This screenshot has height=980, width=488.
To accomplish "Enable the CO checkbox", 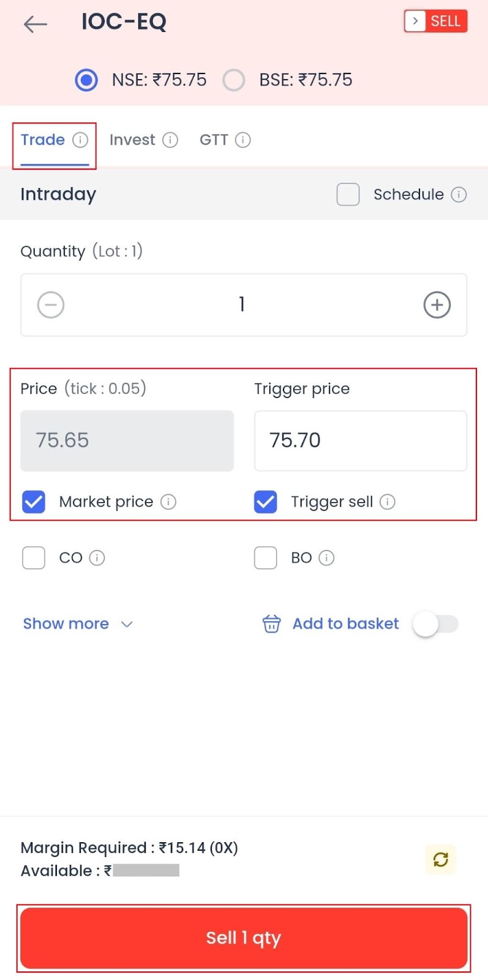I will [x=34, y=558].
